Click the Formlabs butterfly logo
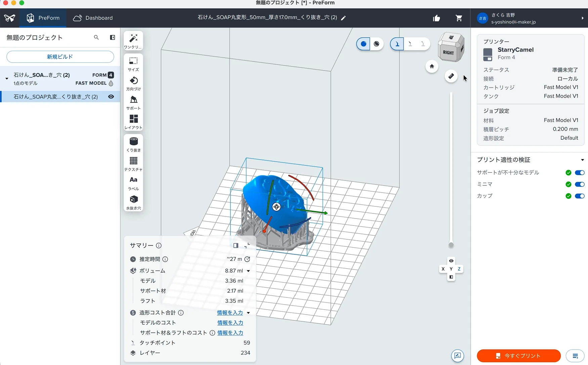The width and height of the screenshot is (588, 365). pyautogui.click(x=10, y=18)
